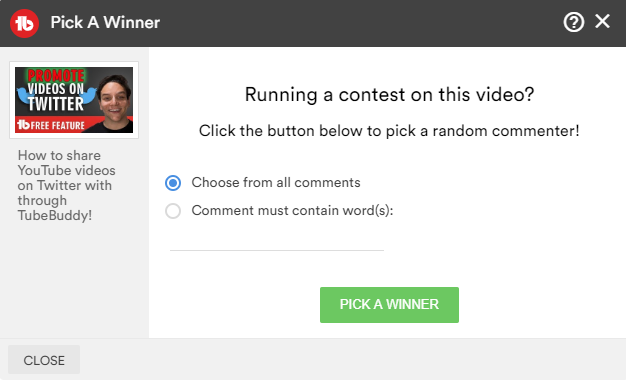Click the Comment must contain word(s) label text

(x=292, y=210)
